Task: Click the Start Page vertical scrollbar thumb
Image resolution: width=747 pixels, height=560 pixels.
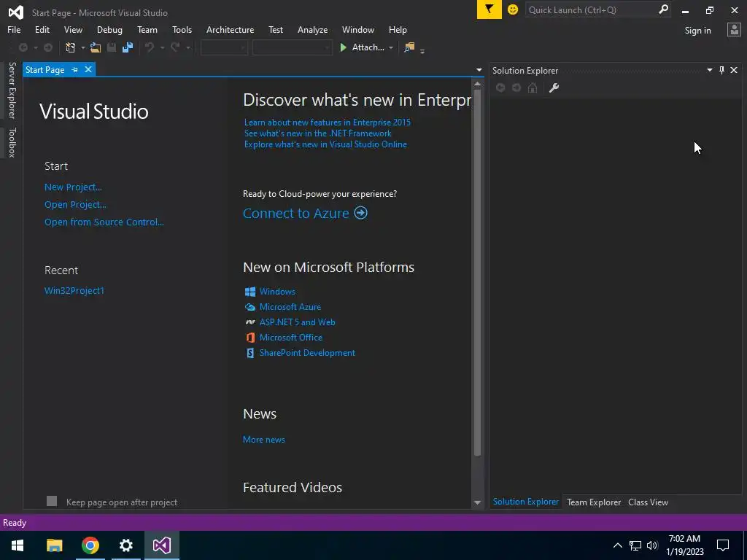Action: [x=477, y=271]
